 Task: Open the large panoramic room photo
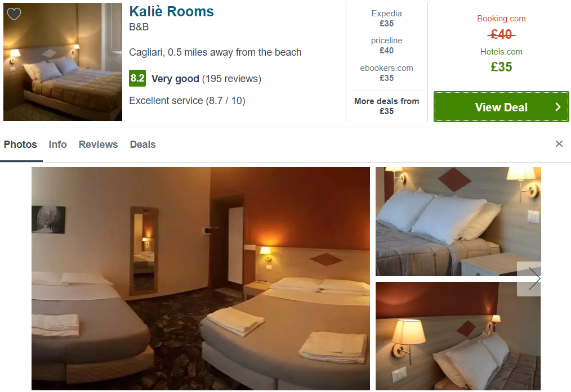click(200, 278)
